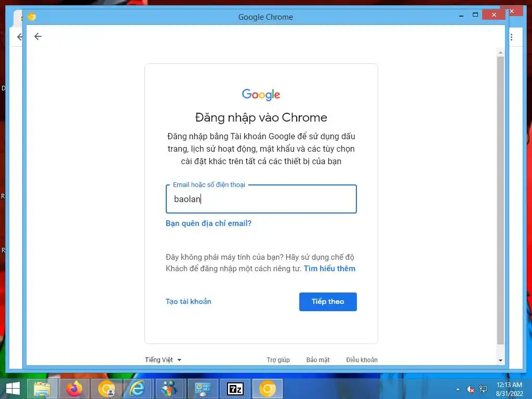The width and height of the screenshot is (532, 399).
Task: Open 7-Zip from taskbar
Action: (235, 389)
